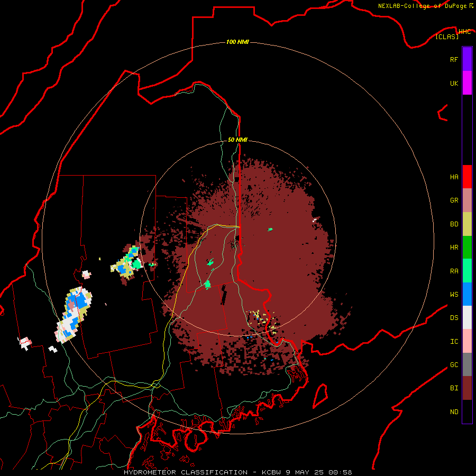Click the IC pink legend swatch
The width and height of the screenshot is (476, 476).
pyautogui.click(x=467, y=341)
